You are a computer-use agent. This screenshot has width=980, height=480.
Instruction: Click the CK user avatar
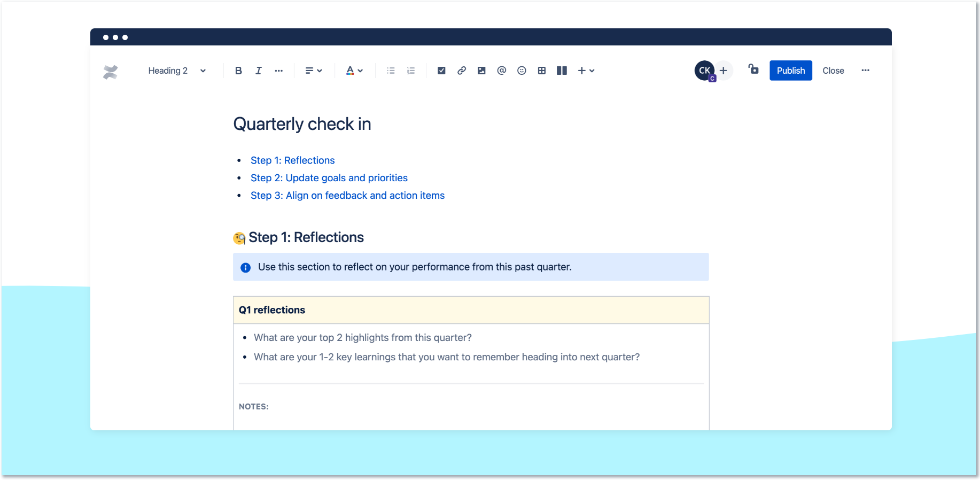click(705, 71)
